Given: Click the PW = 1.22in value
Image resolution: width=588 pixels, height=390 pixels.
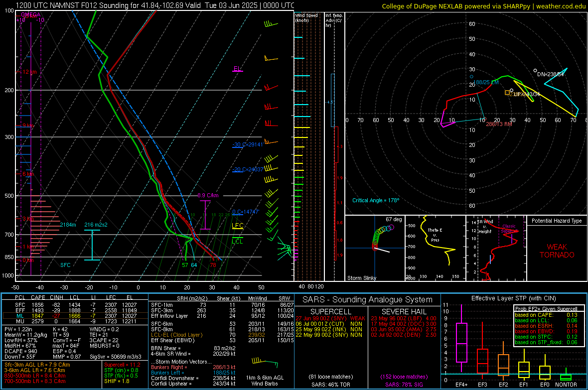Looking at the screenshot, I should point(19,329).
